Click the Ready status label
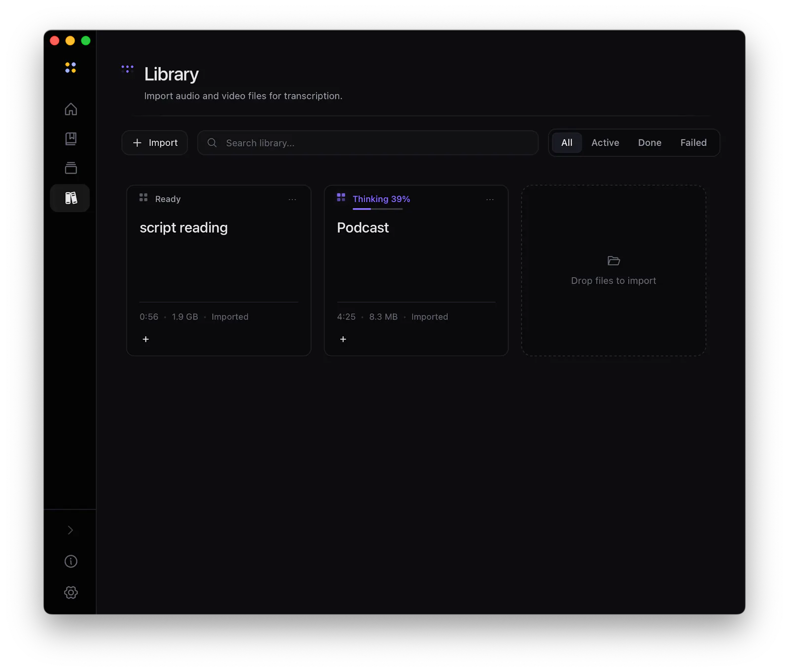Image resolution: width=789 pixels, height=672 pixels. [168, 199]
